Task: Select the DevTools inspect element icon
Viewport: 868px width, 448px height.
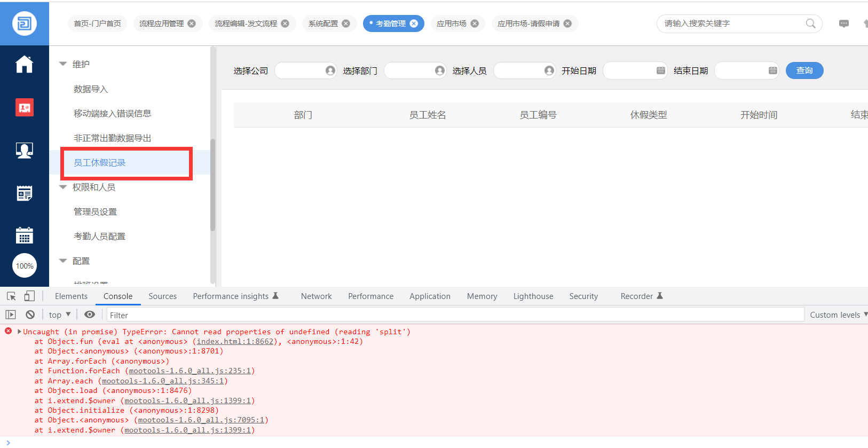Action: click(x=11, y=296)
